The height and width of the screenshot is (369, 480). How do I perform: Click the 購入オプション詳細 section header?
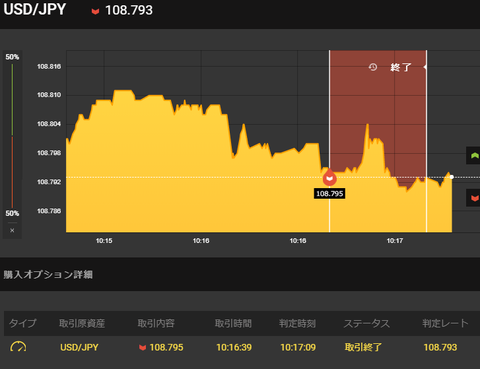(48, 275)
